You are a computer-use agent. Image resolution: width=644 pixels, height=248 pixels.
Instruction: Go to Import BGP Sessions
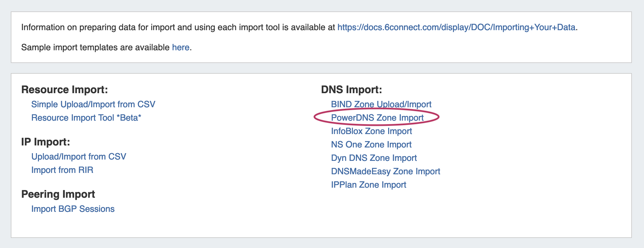[73, 209]
